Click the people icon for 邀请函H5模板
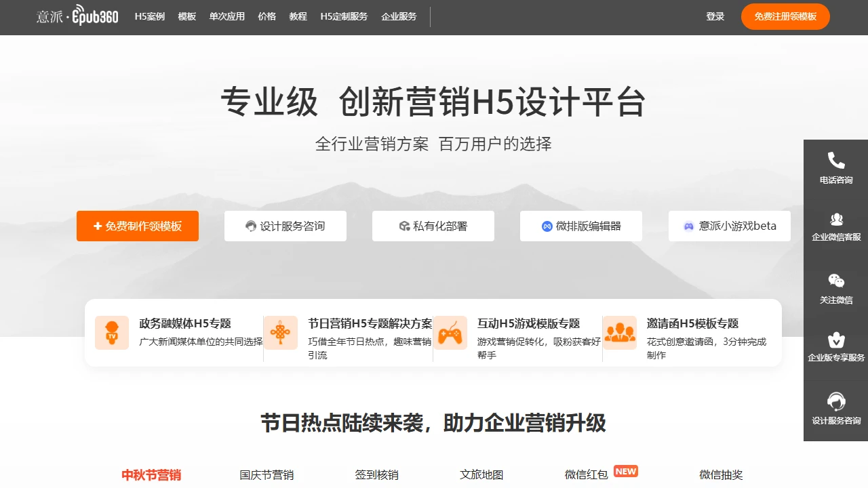 pyautogui.click(x=620, y=333)
